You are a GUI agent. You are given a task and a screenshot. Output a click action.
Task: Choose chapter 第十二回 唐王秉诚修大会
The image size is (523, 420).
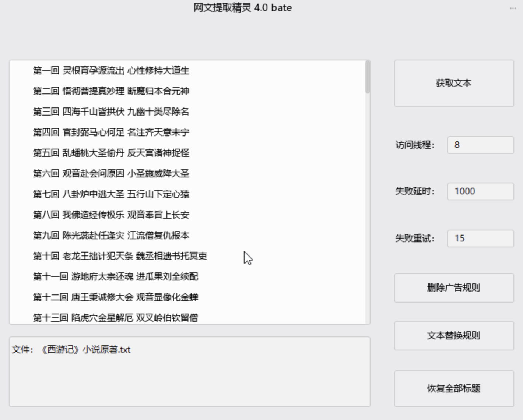pos(115,297)
